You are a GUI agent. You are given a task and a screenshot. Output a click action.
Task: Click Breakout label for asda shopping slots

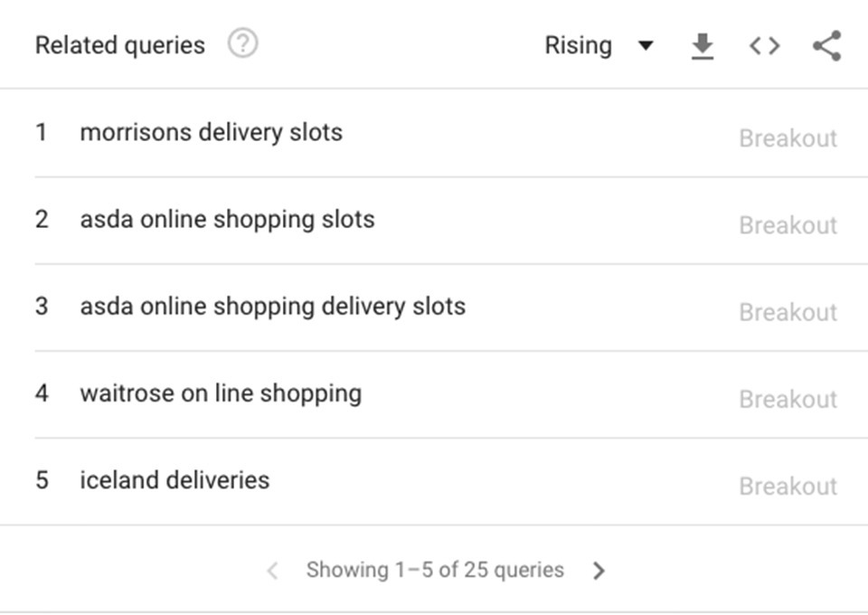click(x=788, y=225)
